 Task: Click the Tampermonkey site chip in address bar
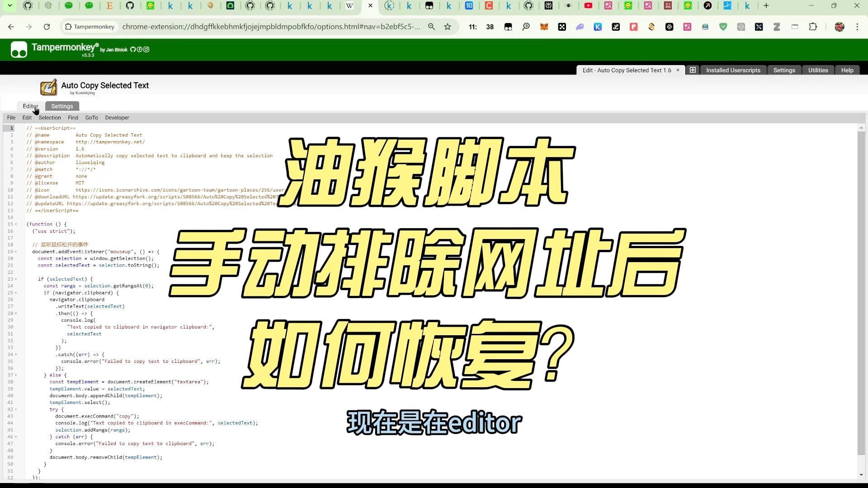(x=90, y=27)
